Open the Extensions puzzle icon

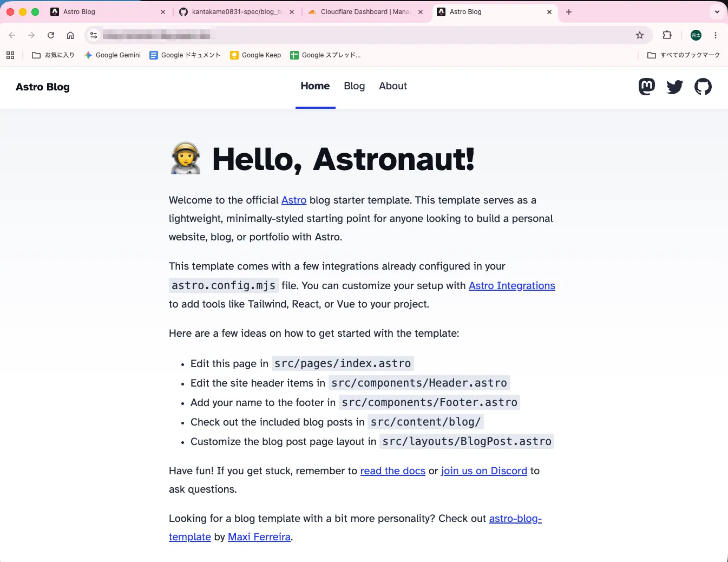(x=667, y=35)
